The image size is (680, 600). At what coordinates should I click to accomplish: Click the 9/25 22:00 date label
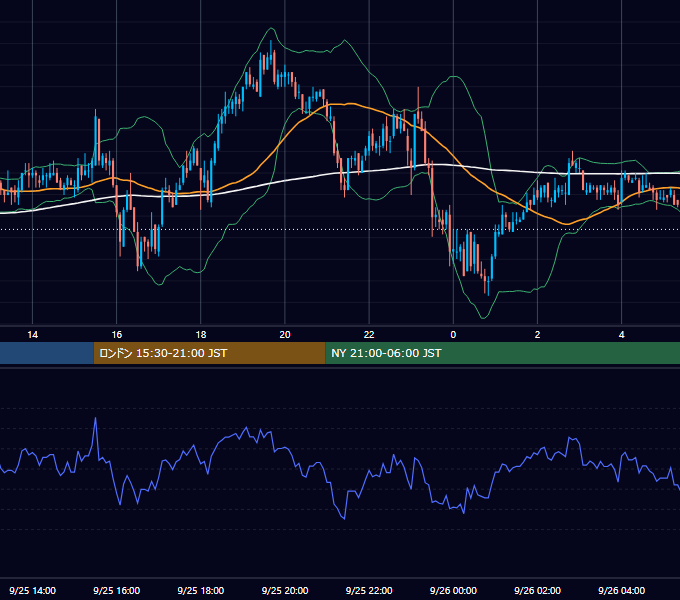point(369,590)
